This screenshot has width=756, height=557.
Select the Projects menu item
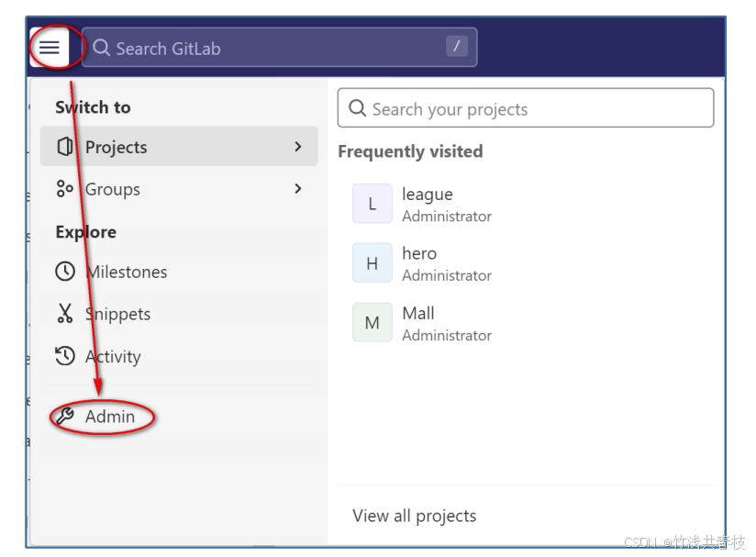click(x=179, y=147)
